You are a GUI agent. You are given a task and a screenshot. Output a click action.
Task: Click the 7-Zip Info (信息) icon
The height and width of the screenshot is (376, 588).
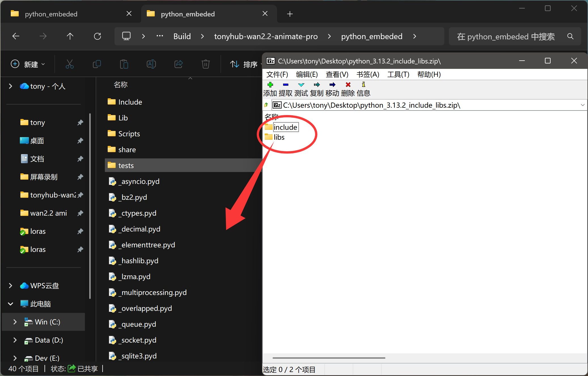click(x=363, y=85)
